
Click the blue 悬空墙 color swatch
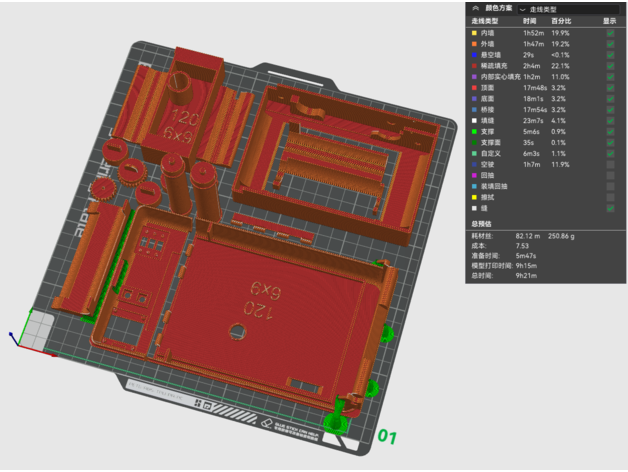tap(474, 55)
